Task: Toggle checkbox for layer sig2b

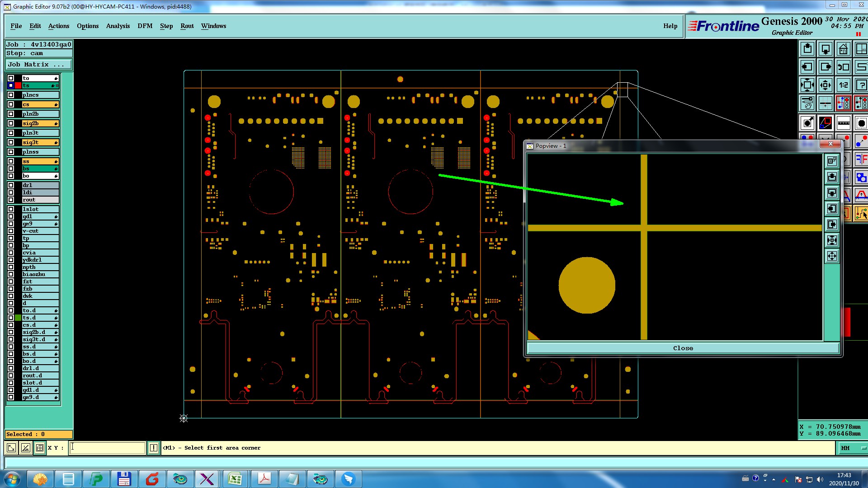Action: pos(11,123)
